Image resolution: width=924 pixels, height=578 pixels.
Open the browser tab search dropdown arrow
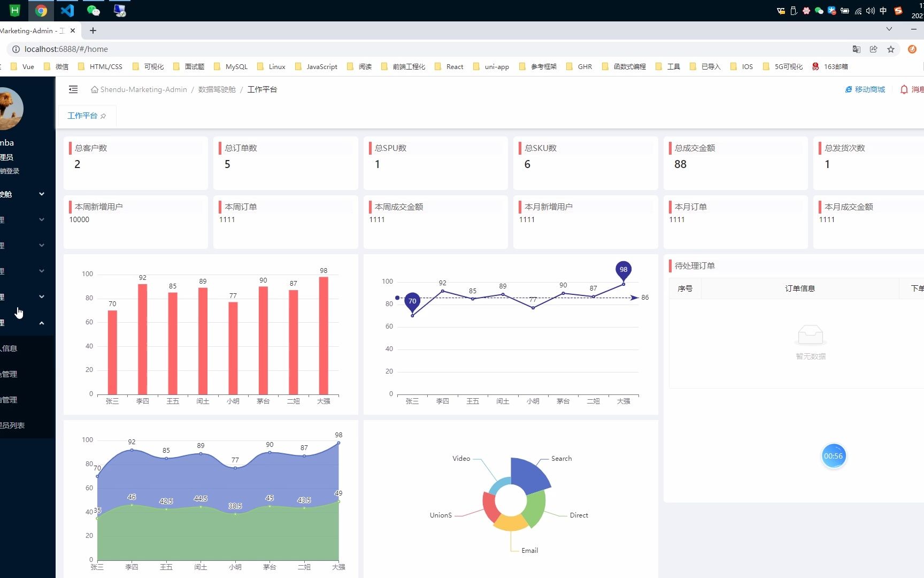point(889,29)
